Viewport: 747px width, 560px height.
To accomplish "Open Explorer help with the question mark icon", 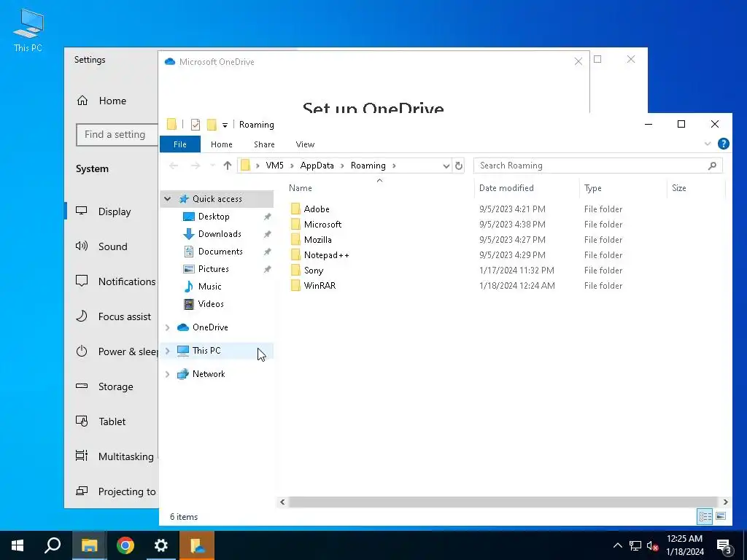I will coord(723,144).
